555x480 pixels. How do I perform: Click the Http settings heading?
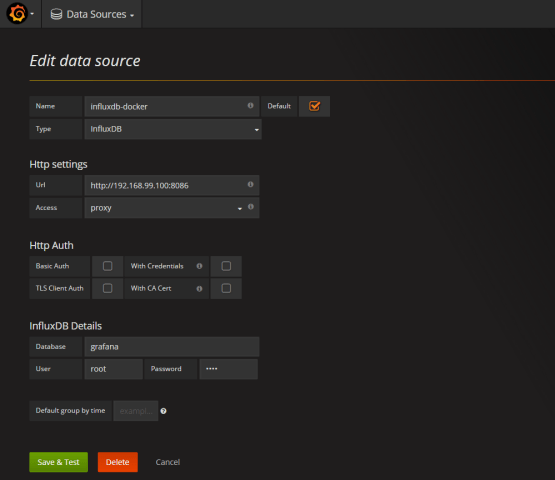58,164
